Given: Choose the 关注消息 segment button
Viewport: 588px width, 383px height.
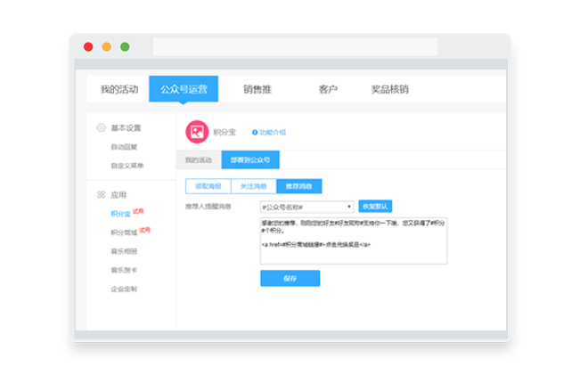Looking at the screenshot, I should click(x=254, y=186).
